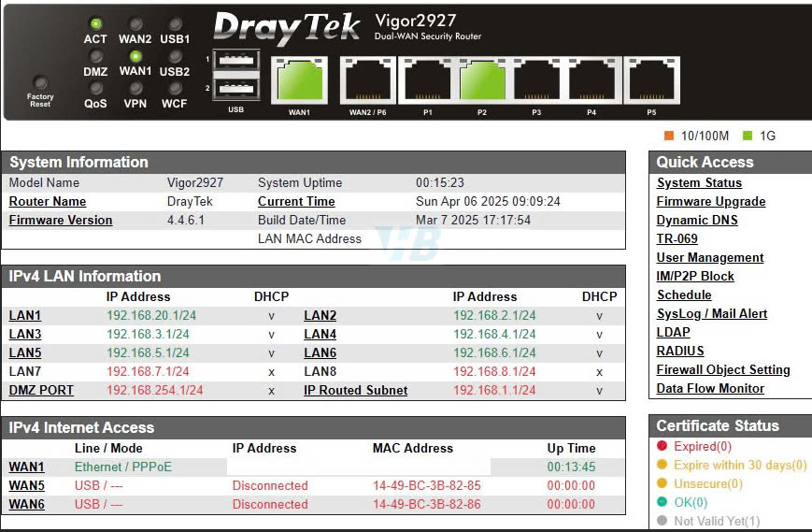The height and width of the screenshot is (532, 812).
Task: Click the green WAN1 Ethernet port
Action: 300,79
